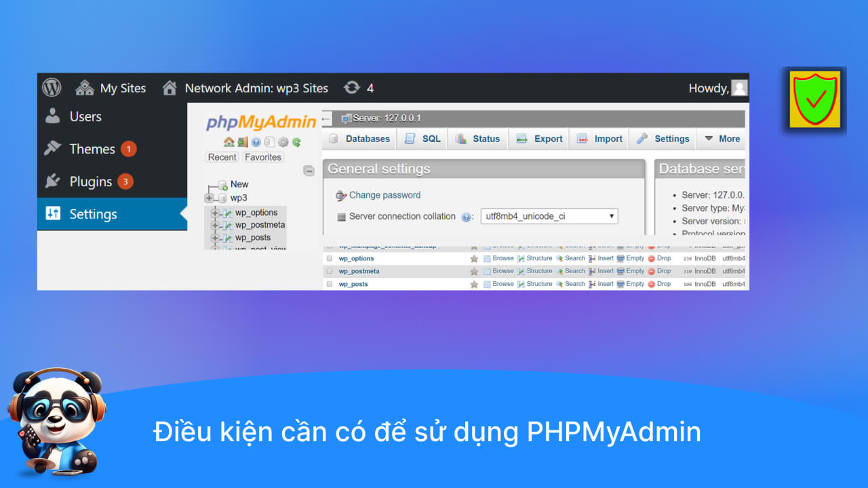Open wp_options table name link
Screen dimensions: 868x488
[x=357, y=258]
